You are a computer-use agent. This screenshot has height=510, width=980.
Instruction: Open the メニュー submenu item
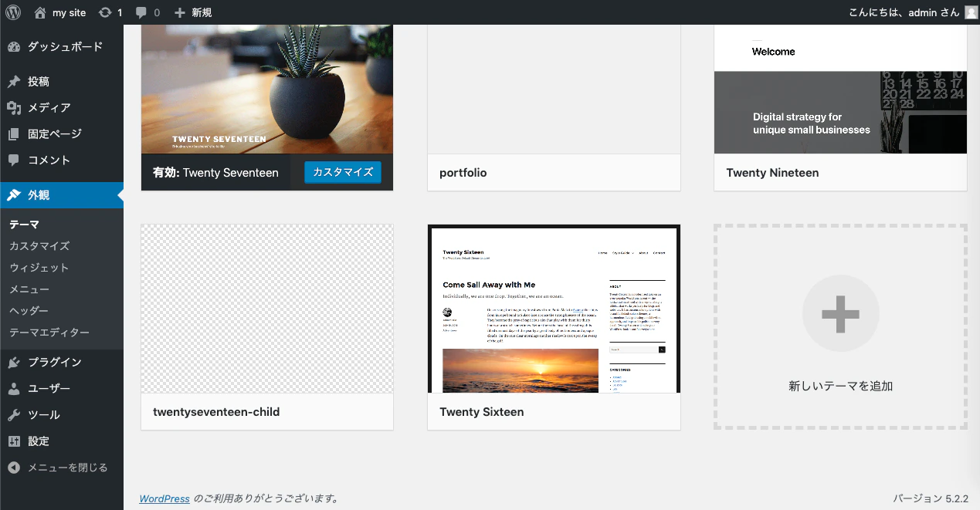[x=29, y=289]
